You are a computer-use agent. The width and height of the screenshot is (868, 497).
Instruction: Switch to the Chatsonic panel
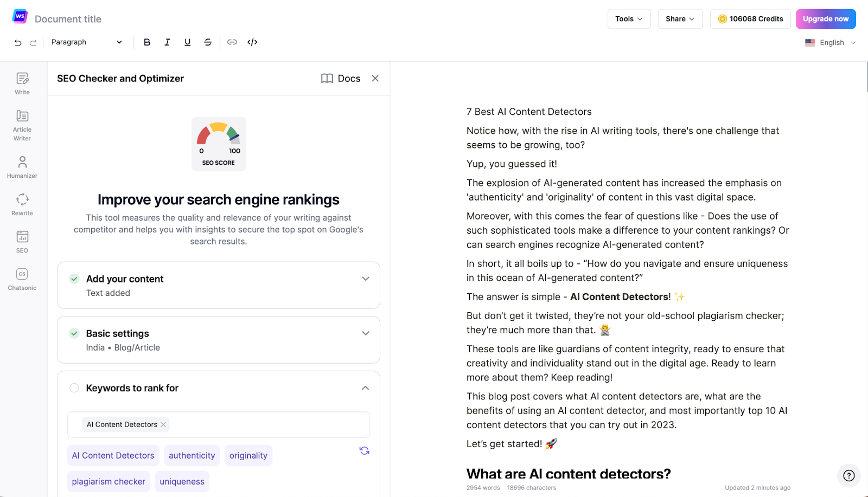[x=22, y=279]
